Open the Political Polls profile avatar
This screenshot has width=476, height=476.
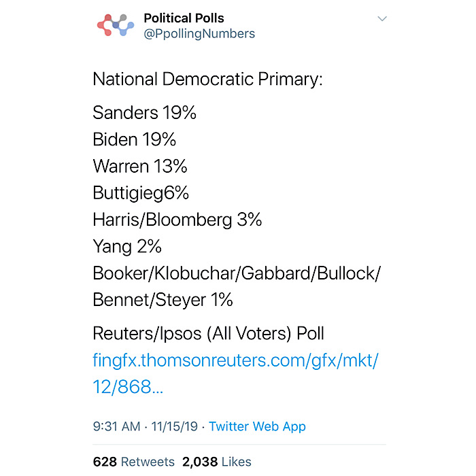tap(116, 25)
